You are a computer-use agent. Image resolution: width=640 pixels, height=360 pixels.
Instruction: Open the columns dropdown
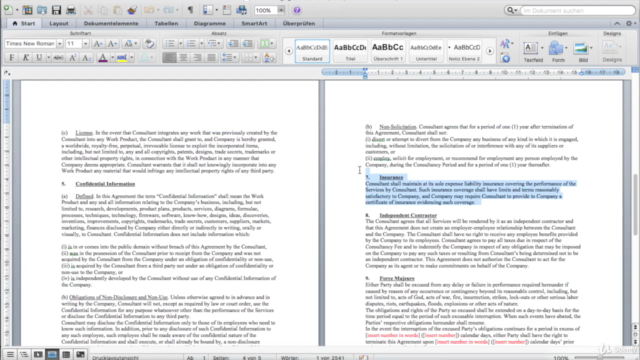267,44
